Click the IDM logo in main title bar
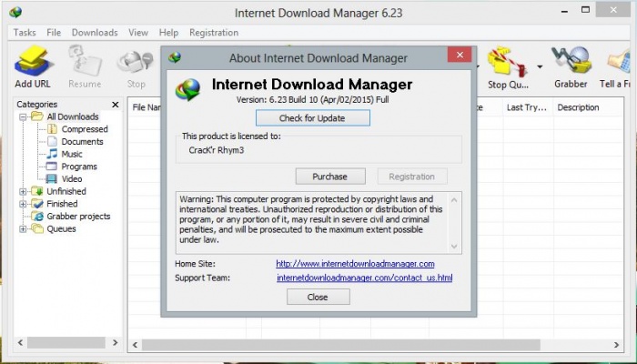 (15, 12)
